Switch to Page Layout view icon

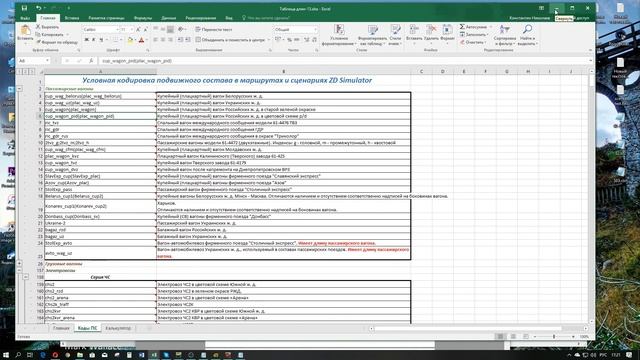coord(513,337)
